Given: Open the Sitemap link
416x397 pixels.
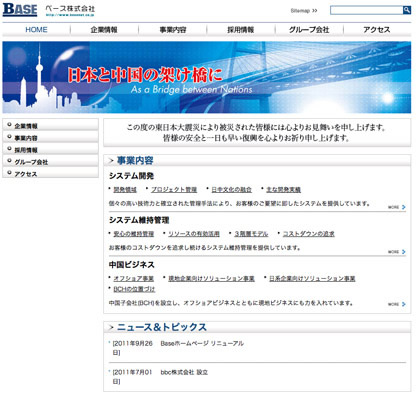Looking at the screenshot, I should (304, 11).
